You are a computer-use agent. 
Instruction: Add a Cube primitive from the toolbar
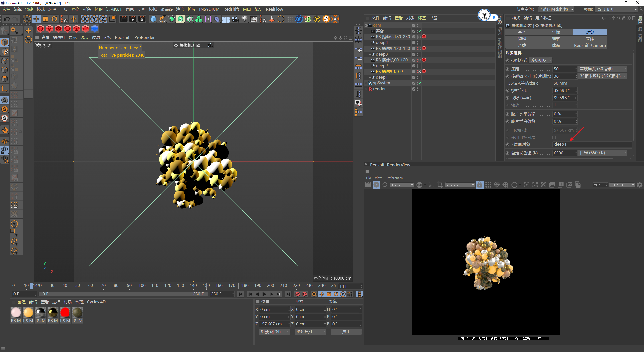tap(153, 19)
